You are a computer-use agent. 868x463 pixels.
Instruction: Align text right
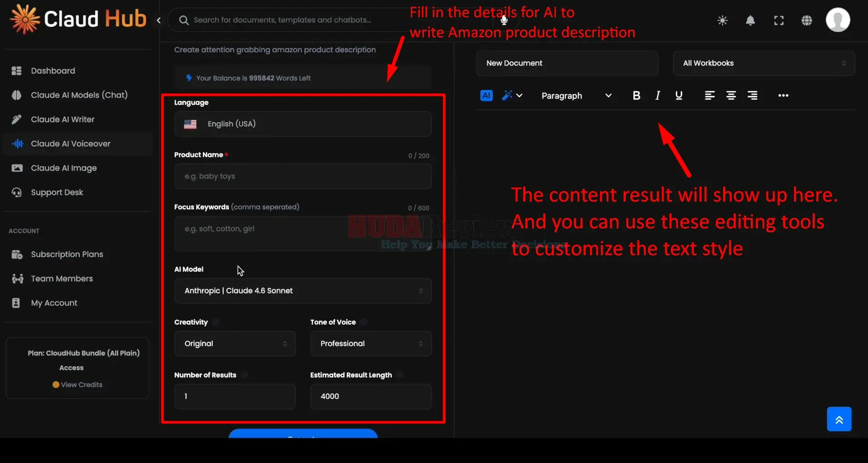click(753, 96)
